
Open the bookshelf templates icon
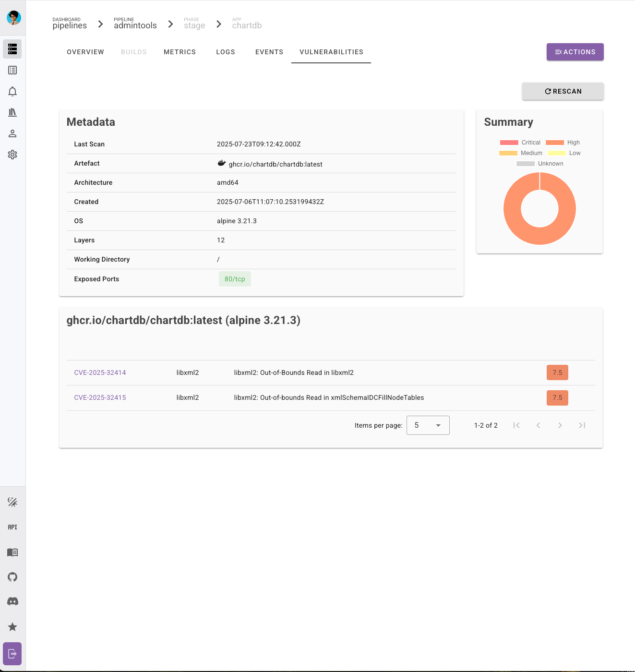12,112
